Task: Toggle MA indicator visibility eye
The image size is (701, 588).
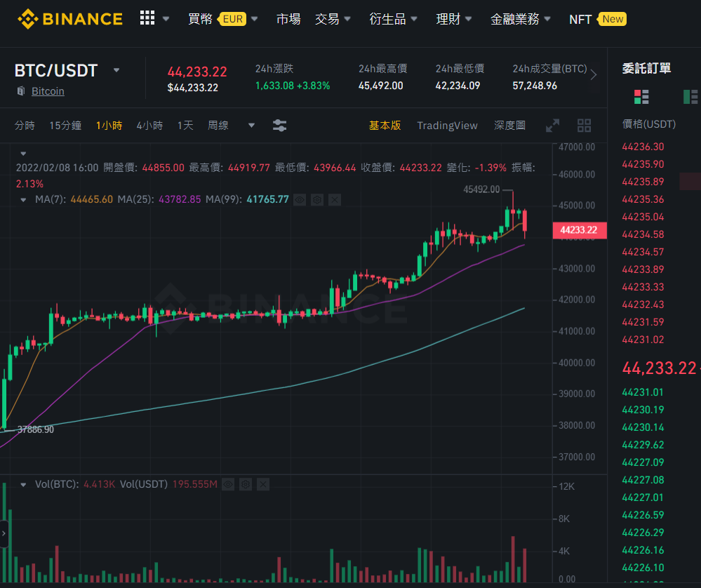Action: 300,200
